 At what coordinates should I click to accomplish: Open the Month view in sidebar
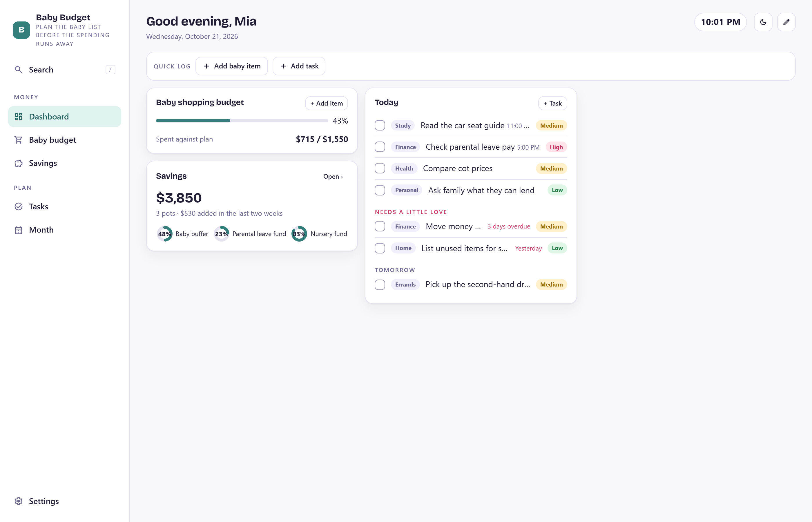pyautogui.click(x=64, y=230)
